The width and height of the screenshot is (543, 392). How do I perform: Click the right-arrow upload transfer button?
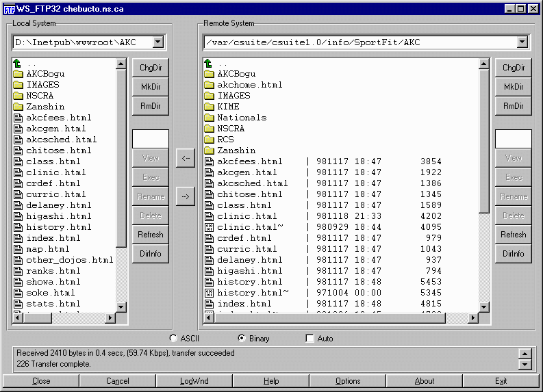186,196
